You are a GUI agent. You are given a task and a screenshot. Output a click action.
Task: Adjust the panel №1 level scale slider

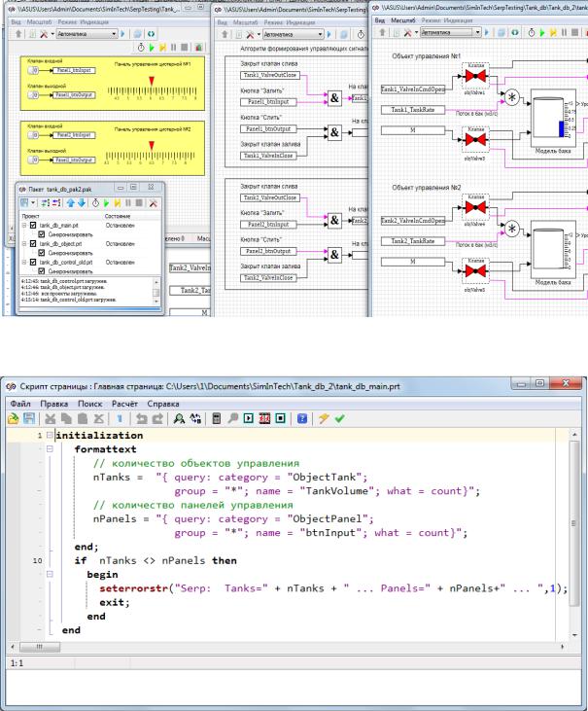pyautogui.click(x=152, y=89)
